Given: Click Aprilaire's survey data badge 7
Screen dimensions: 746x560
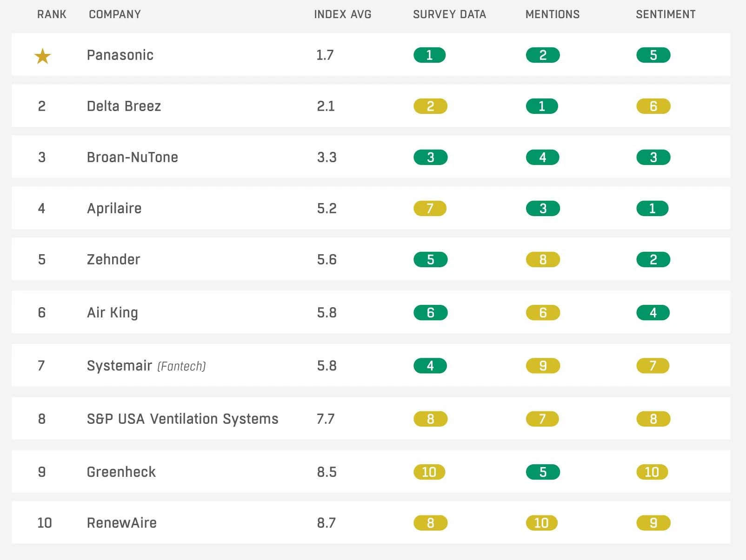Looking at the screenshot, I should [x=430, y=209].
